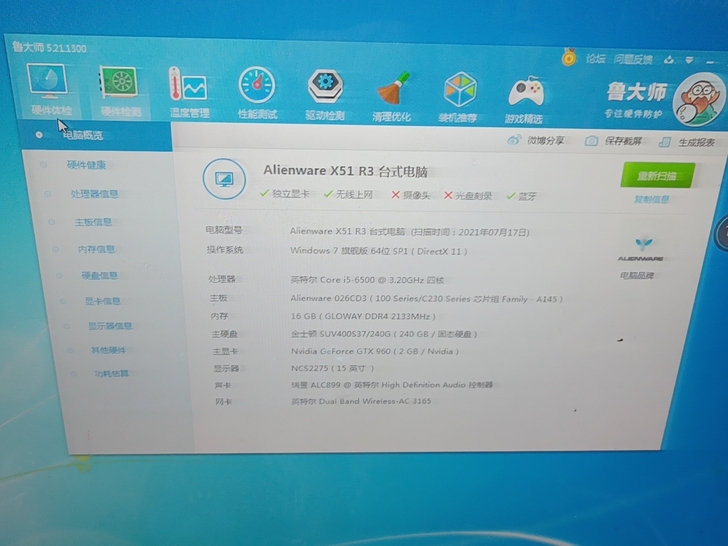Image resolution: width=728 pixels, height=546 pixels.
Task: Click the 16 GB GLOWAY DDR4 memory value
Action: click(x=363, y=316)
